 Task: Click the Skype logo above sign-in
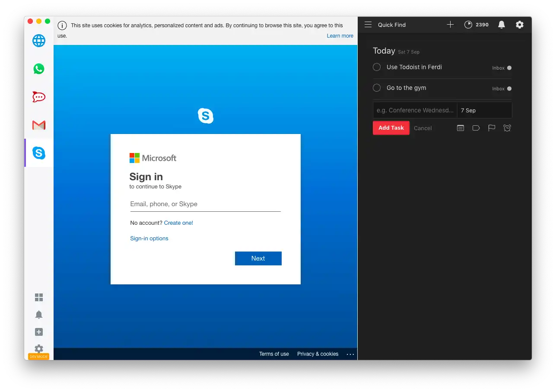[x=206, y=115]
